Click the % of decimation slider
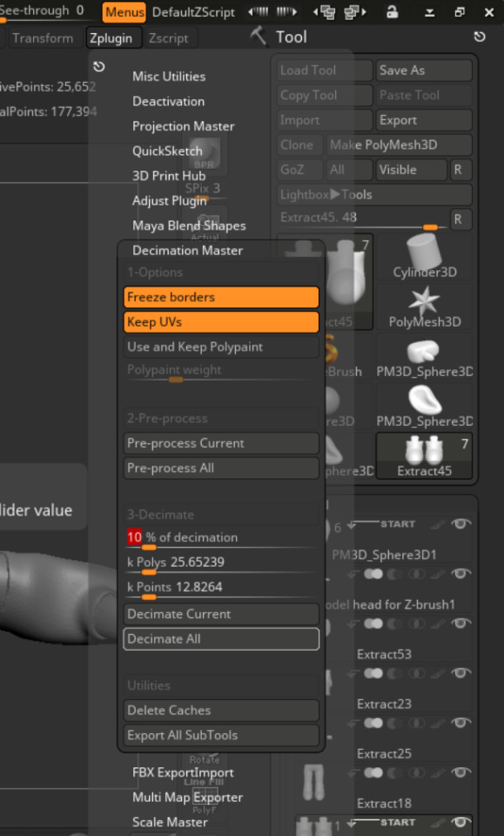This screenshot has width=504, height=836. click(221, 539)
